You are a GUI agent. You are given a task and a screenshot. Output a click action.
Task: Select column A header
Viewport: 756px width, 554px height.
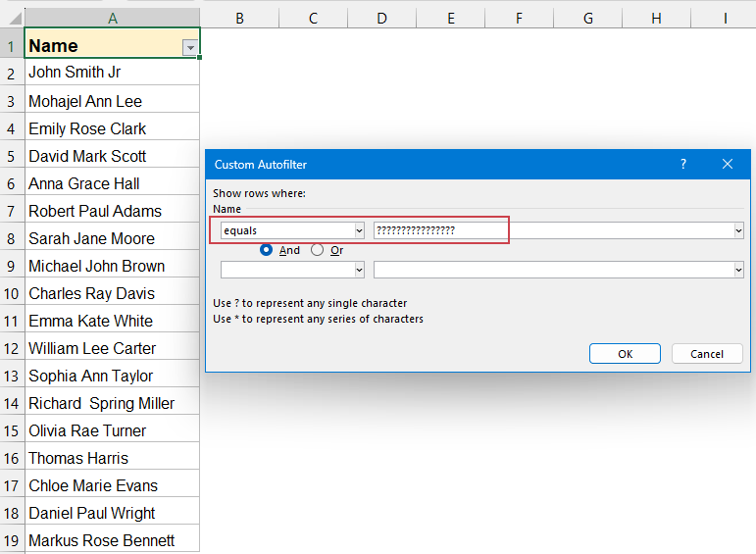[x=112, y=18]
